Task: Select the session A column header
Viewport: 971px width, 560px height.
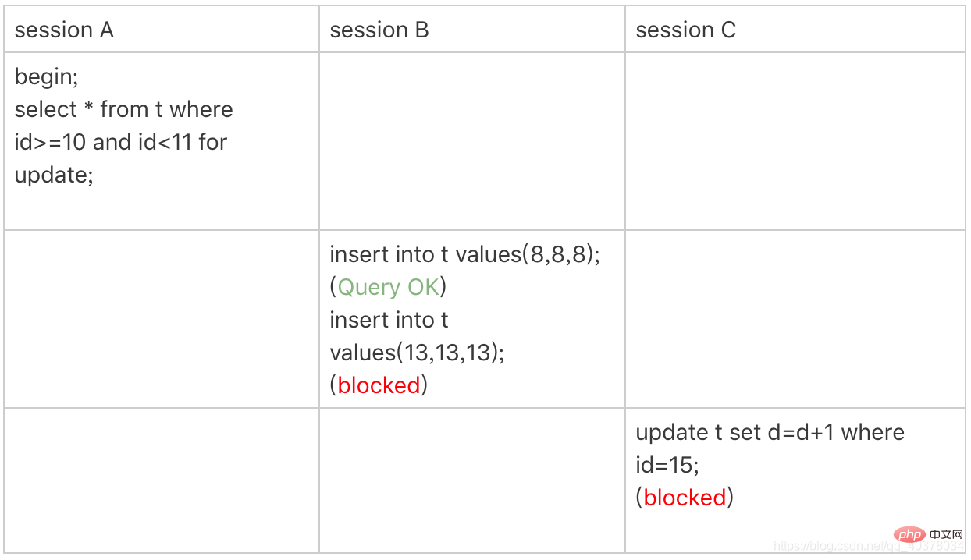Action: click(x=64, y=30)
